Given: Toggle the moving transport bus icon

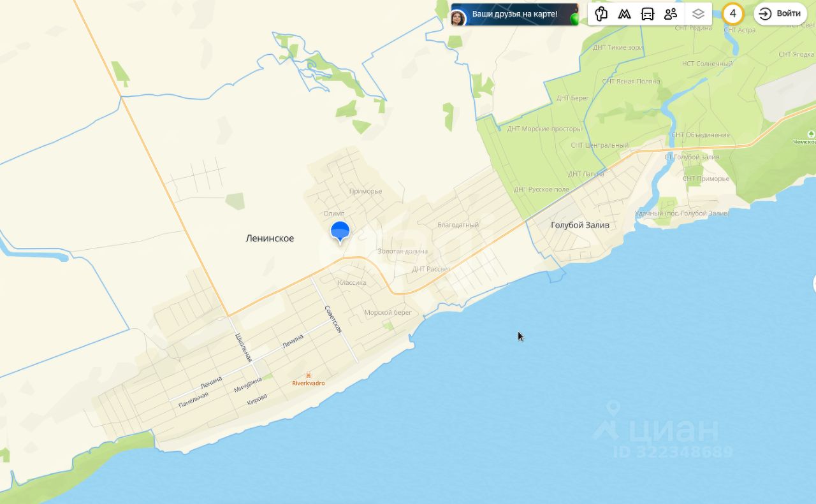Looking at the screenshot, I should click(647, 14).
